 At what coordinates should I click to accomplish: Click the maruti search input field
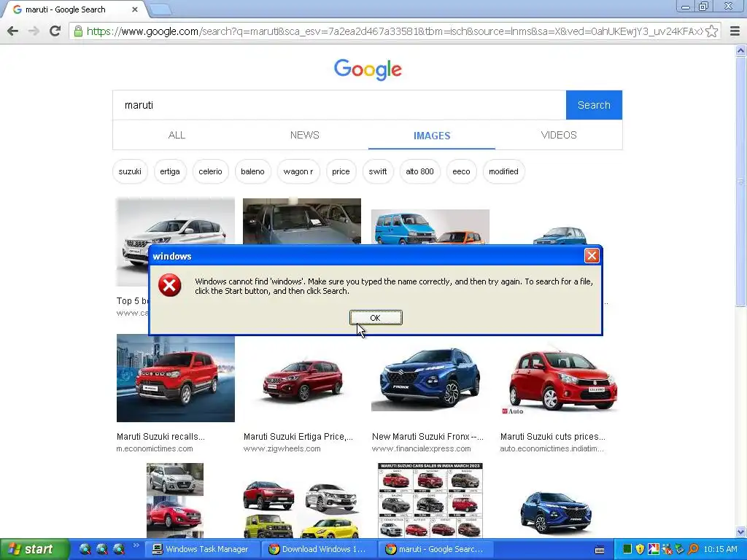click(x=339, y=105)
